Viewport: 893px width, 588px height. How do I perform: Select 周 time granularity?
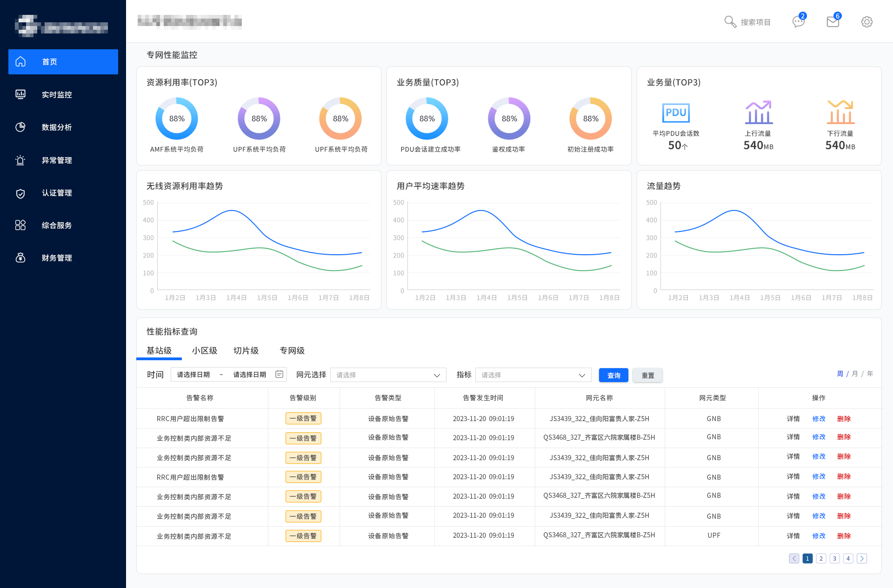840,374
